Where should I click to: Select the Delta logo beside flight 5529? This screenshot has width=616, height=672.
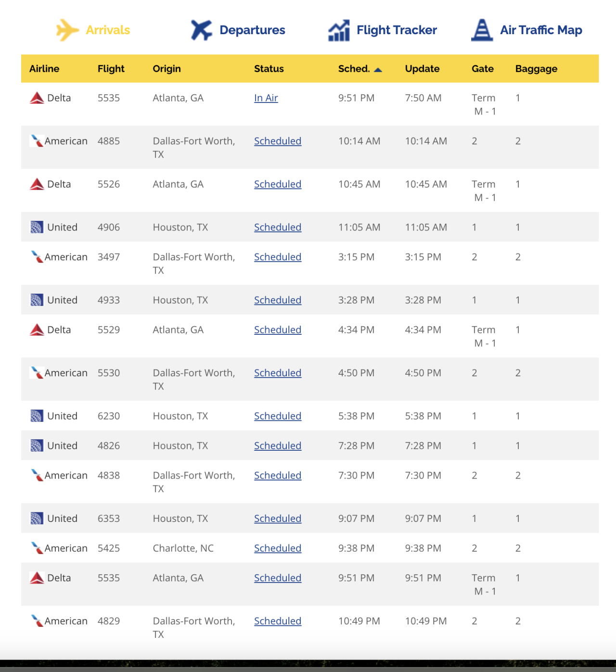coord(37,330)
